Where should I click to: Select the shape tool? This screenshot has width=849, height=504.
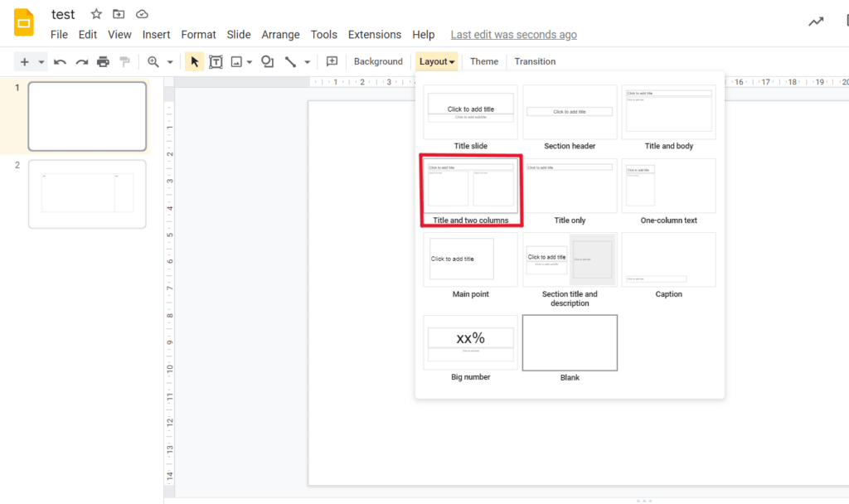268,61
